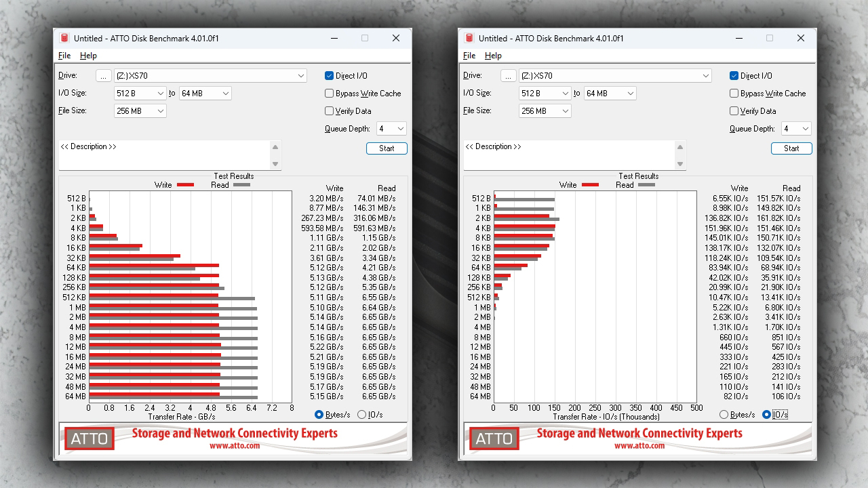Click the drive browse '...' button in right window
The width and height of the screenshot is (868, 488).
[x=508, y=76]
